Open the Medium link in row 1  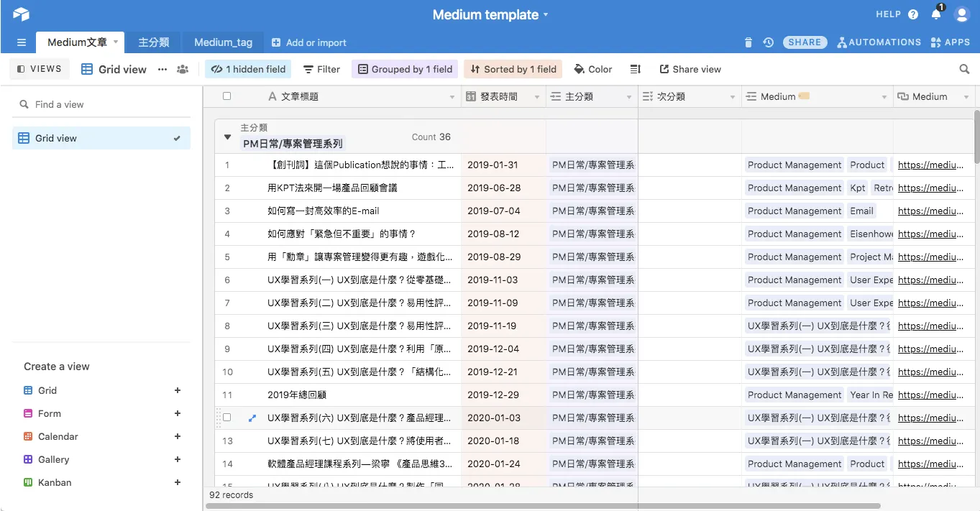click(x=930, y=165)
